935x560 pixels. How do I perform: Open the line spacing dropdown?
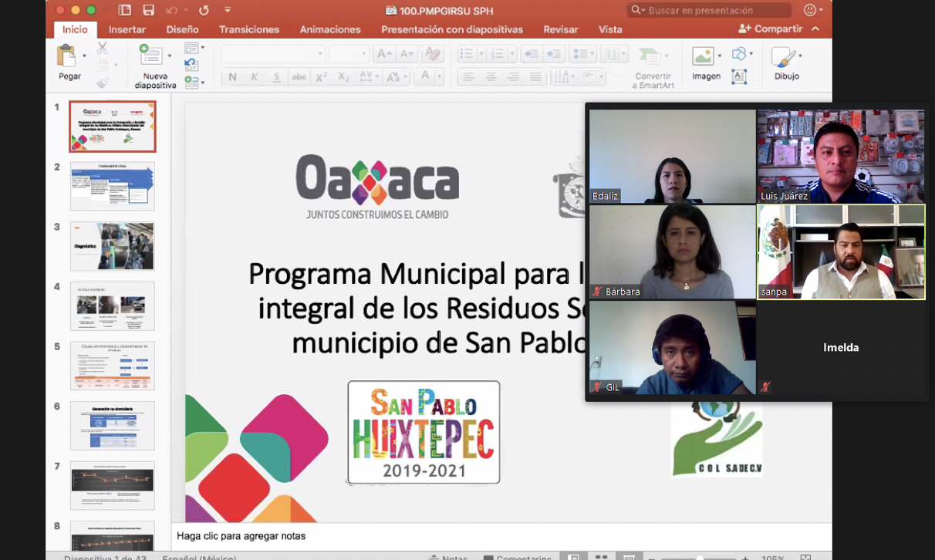click(x=582, y=54)
